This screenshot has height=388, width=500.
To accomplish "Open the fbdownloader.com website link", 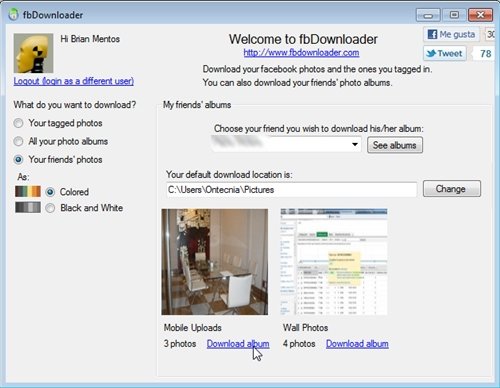I will click(301, 53).
